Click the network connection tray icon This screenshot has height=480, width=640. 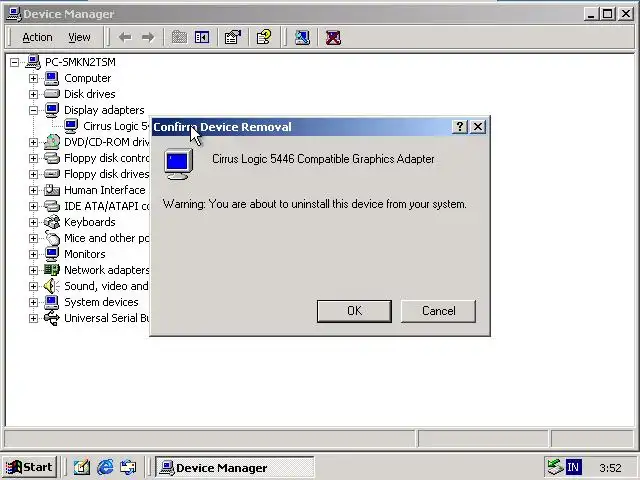click(556, 467)
